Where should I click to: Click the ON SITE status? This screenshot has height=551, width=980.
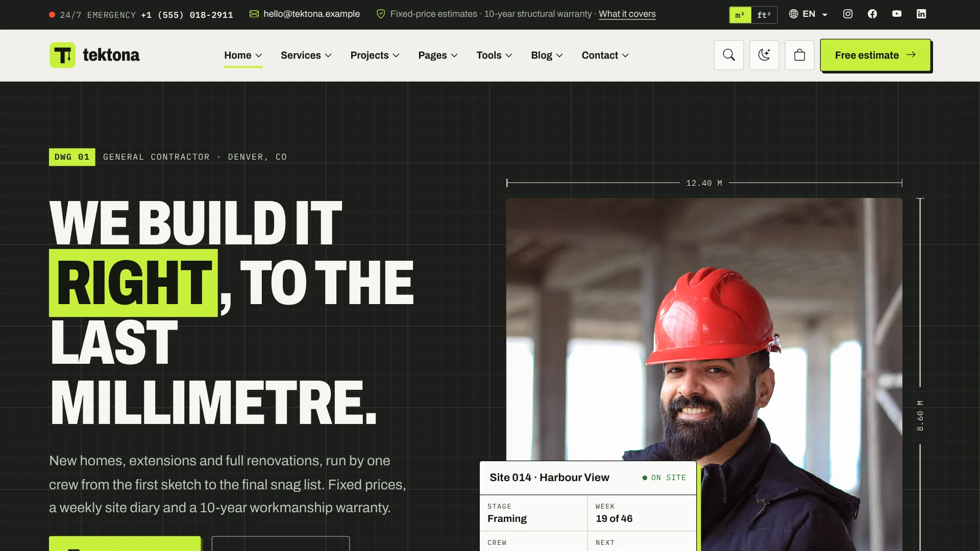coord(664,478)
